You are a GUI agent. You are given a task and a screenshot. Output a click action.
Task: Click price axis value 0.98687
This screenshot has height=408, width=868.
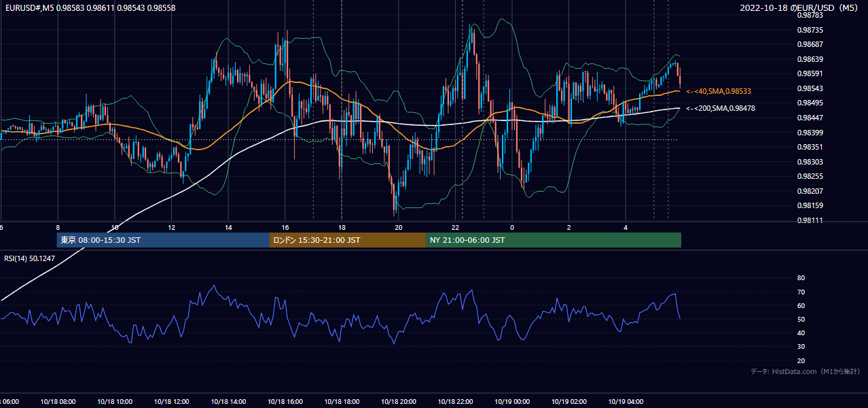pyautogui.click(x=810, y=44)
